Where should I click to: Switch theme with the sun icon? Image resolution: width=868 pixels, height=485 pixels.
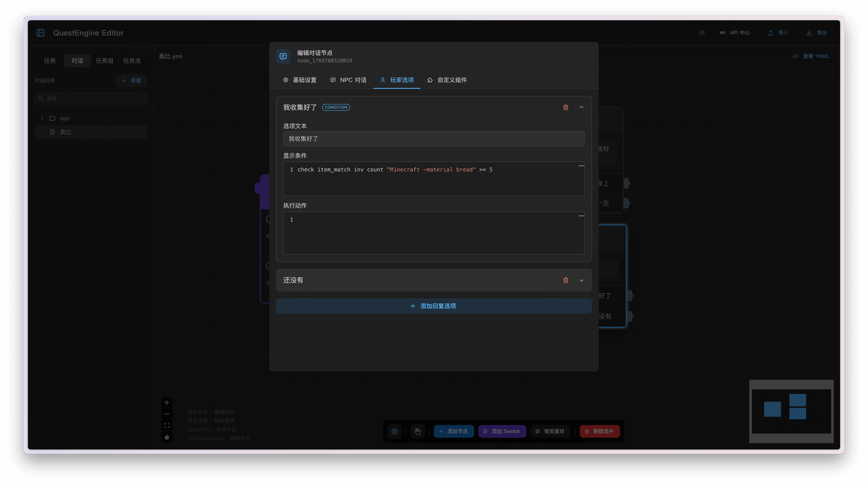pos(702,33)
